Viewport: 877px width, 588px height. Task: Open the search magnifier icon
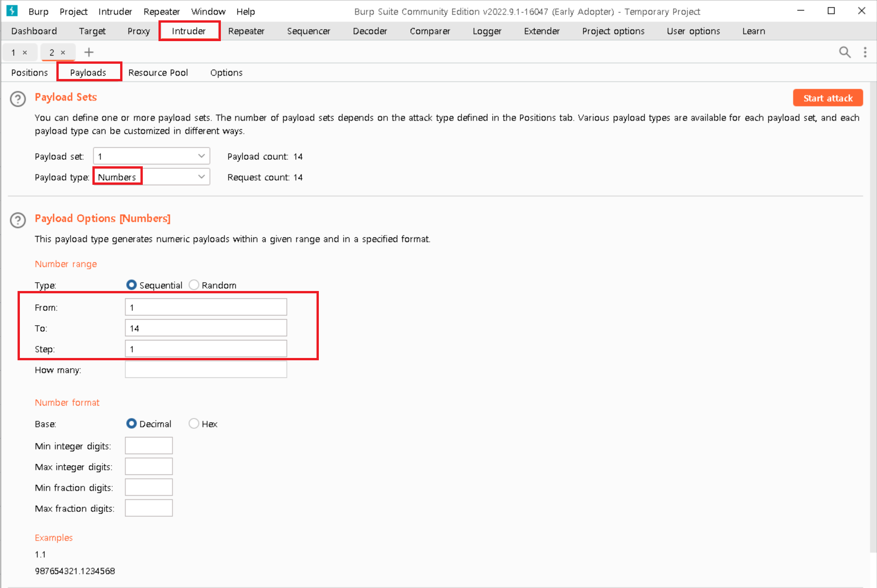pos(845,52)
